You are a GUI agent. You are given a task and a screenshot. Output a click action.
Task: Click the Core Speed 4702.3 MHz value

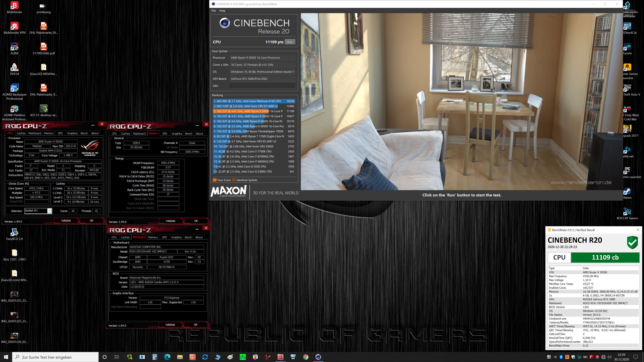point(36,188)
